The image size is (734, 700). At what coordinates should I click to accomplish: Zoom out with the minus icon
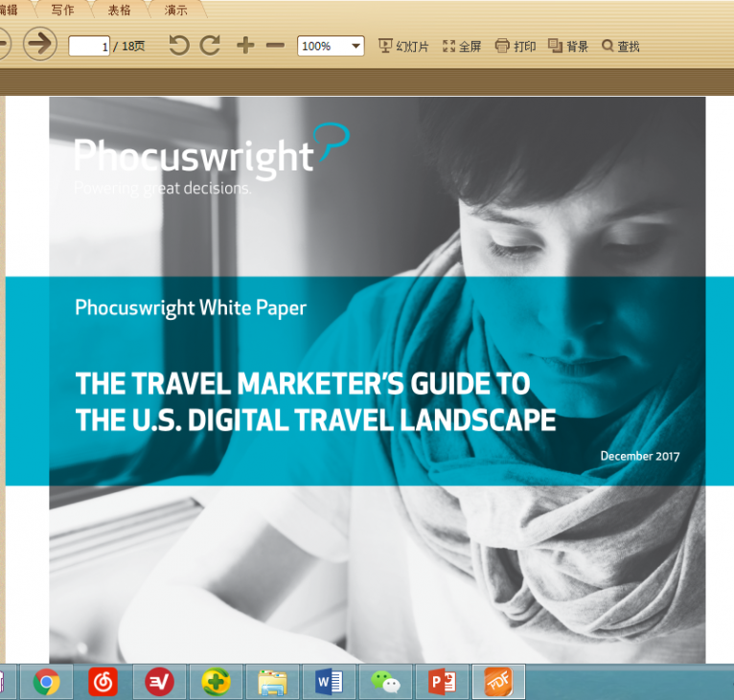275,45
